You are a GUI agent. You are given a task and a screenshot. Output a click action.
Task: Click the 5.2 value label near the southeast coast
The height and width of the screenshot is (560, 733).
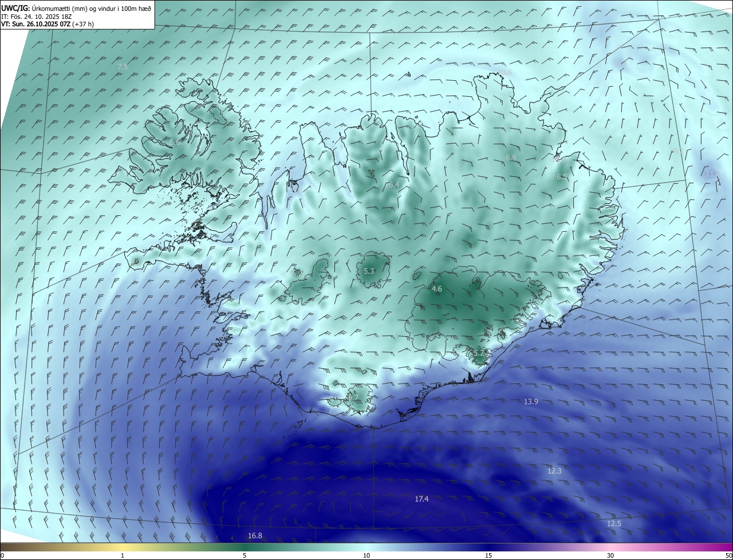480,353
